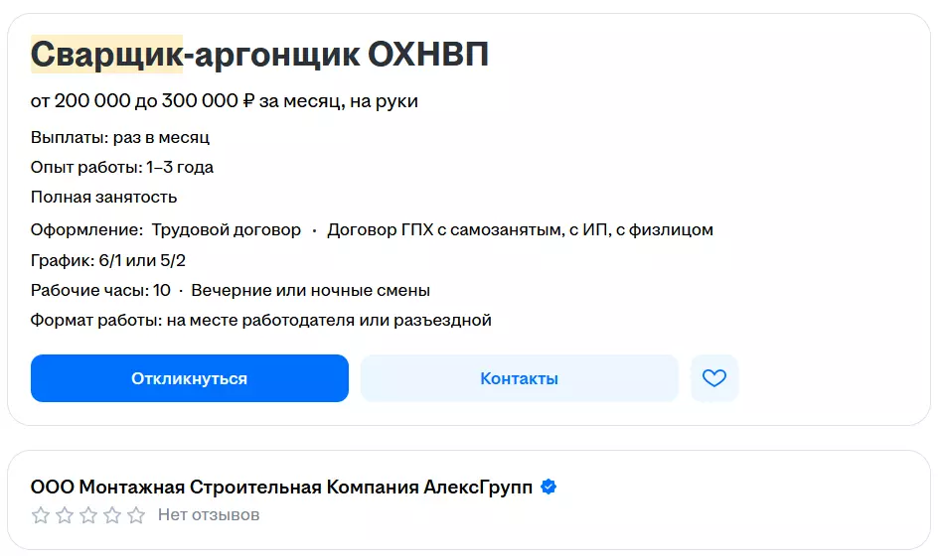The height and width of the screenshot is (560, 943).
Task: Click the Вечерние или ночные смены text
Action: [x=310, y=290]
